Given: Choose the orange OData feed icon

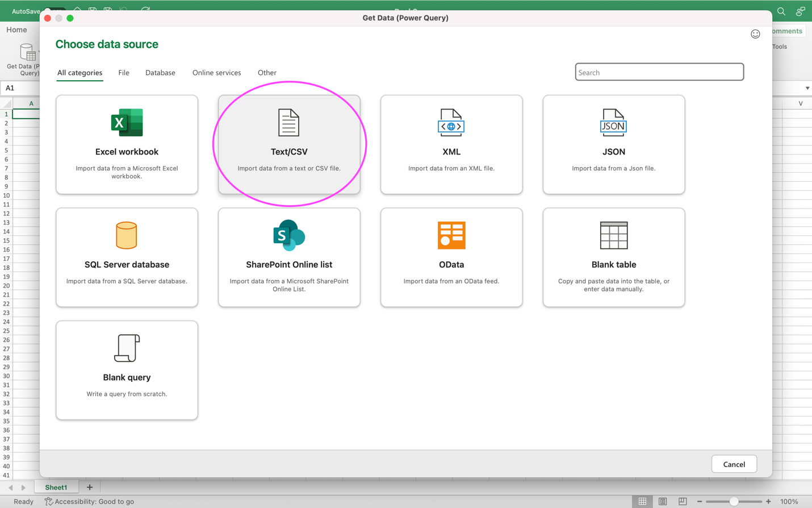Looking at the screenshot, I should click(451, 235).
